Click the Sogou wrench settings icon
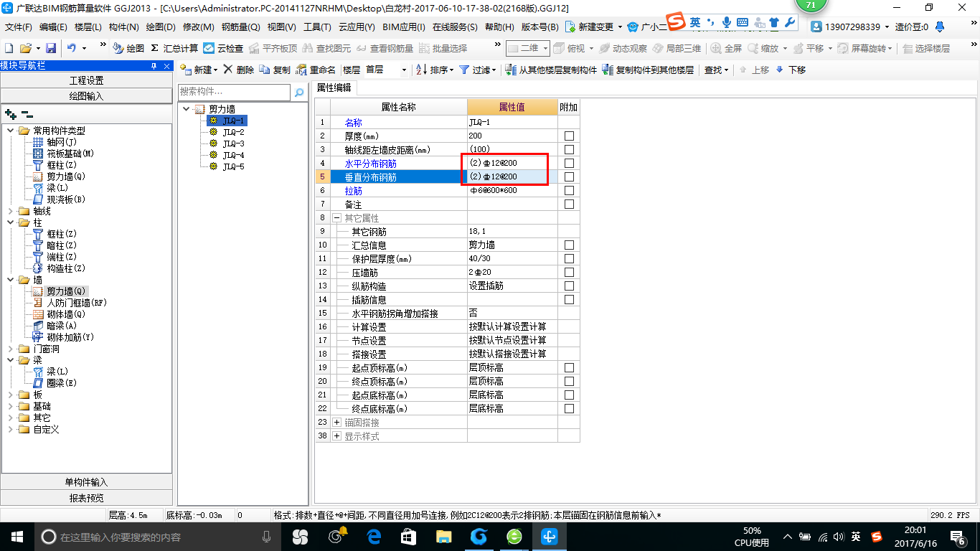This screenshot has width=980, height=551. pos(790,22)
